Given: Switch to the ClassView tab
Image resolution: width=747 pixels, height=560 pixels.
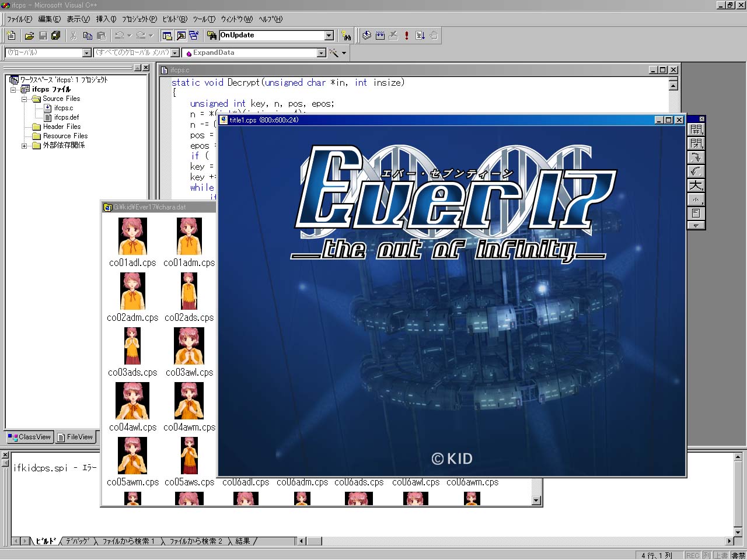Looking at the screenshot, I should coord(30,437).
